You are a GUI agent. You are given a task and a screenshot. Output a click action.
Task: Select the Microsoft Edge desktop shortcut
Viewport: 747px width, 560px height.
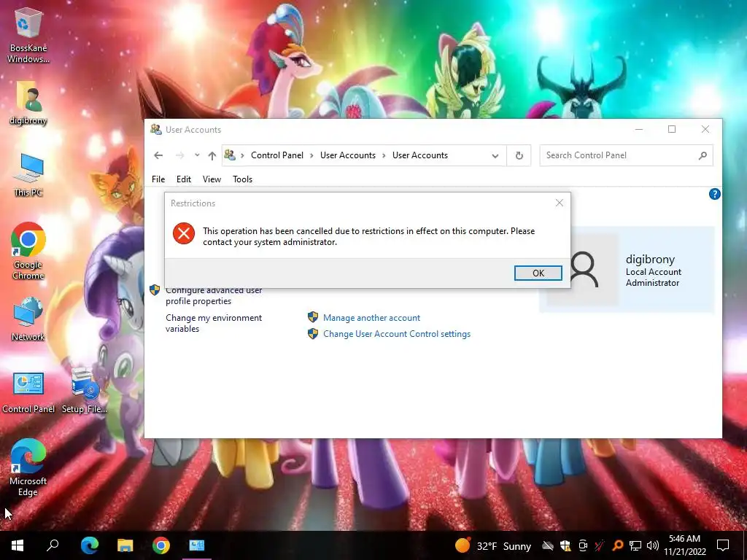coord(28,467)
